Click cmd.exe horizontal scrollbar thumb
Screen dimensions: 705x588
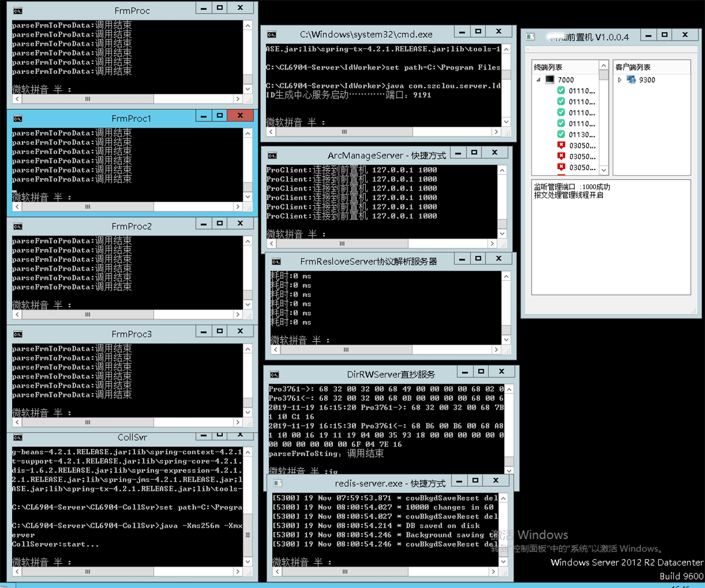(345, 132)
